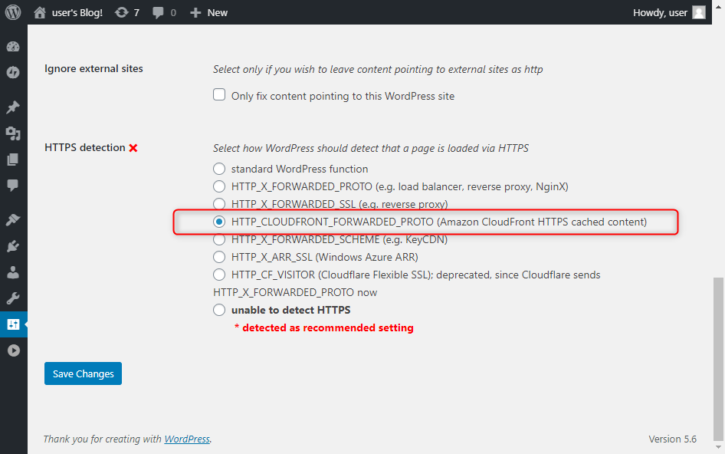The image size is (725, 454).
Task: Click the detected as recommended setting note
Action: pos(324,328)
